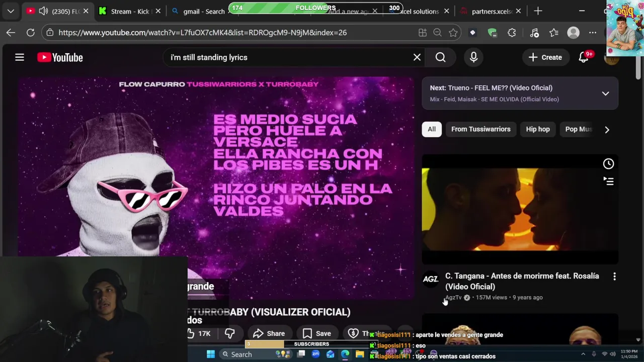644x362 pixels.
Task: Favorite this page with star icon
Action: pos(453,33)
